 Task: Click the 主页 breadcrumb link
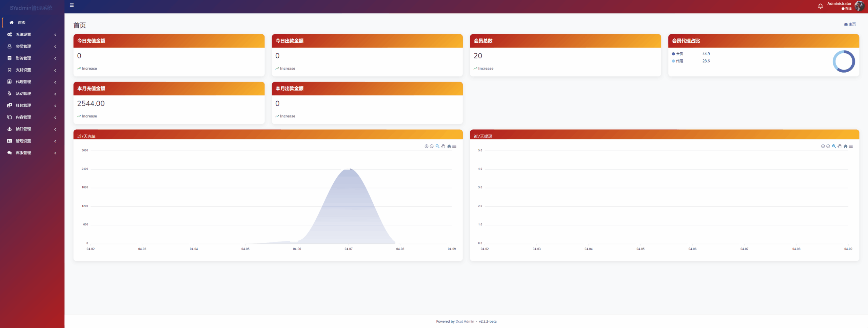pos(852,24)
